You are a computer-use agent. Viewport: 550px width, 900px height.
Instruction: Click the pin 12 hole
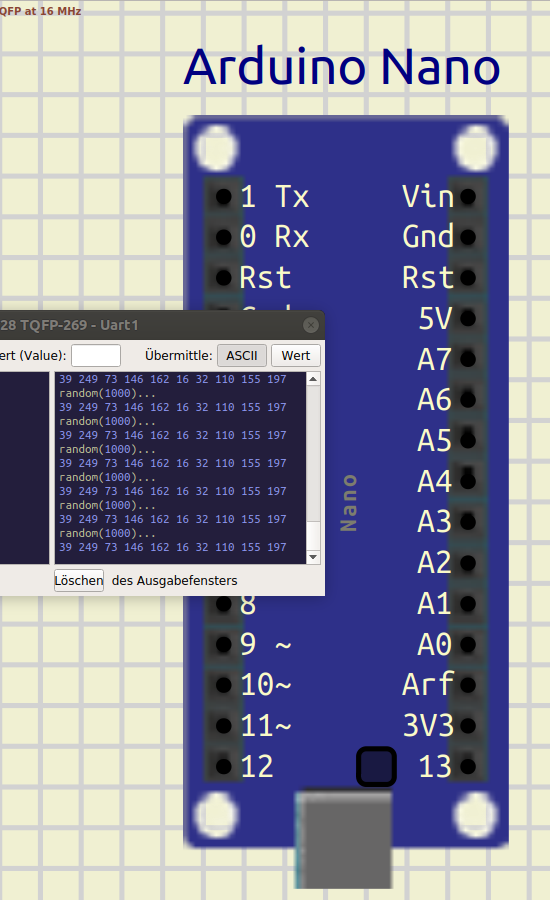223,766
